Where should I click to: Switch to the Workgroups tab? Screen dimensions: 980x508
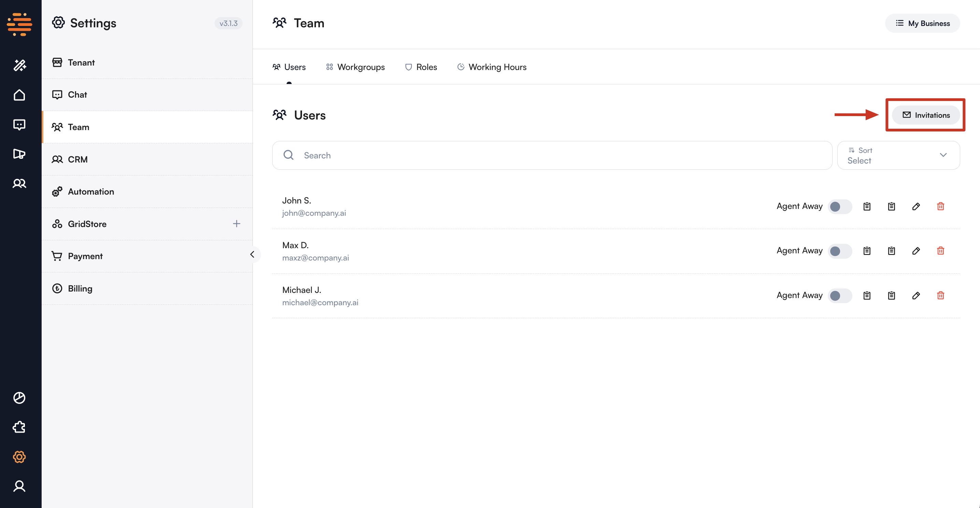(x=355, y=67)
